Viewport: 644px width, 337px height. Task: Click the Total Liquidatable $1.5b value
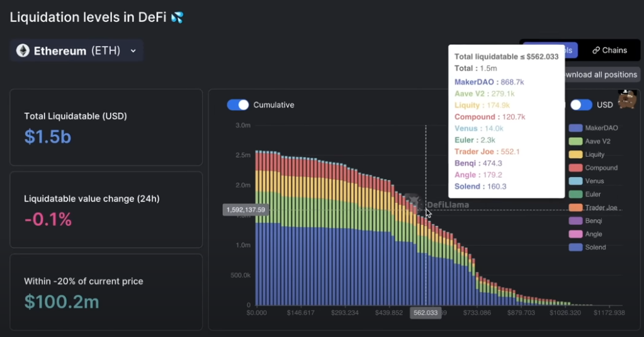48,137
